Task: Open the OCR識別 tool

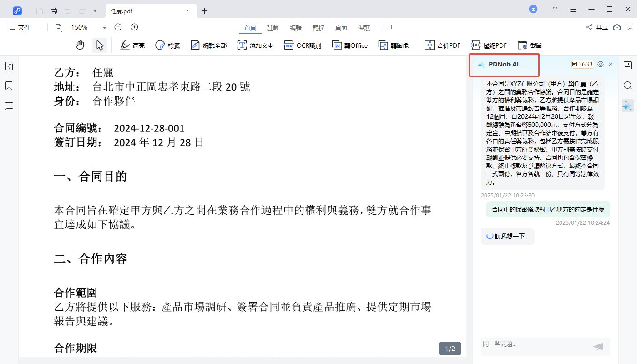Action: pyautogui.click(x=302, y=45)
